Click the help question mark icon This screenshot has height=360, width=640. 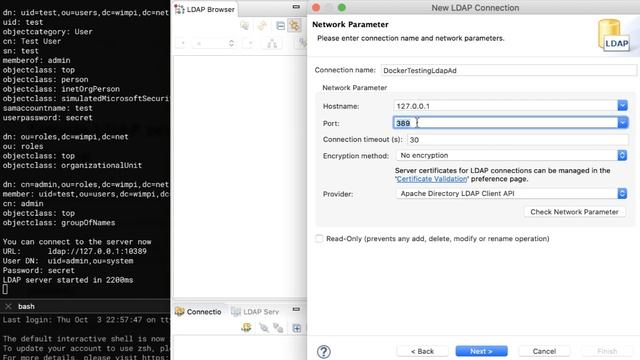[x=324, y=351]
